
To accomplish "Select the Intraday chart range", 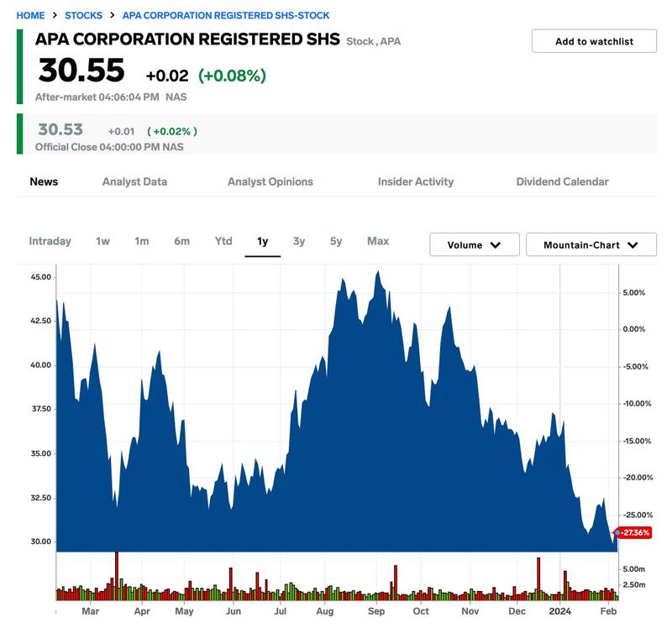I will coord(50,241).
